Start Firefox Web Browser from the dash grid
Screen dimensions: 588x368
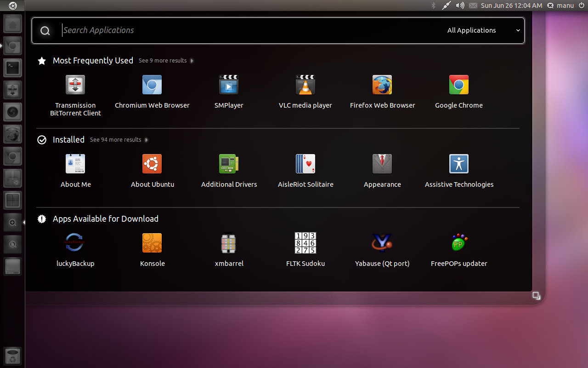tap(382, 92)
